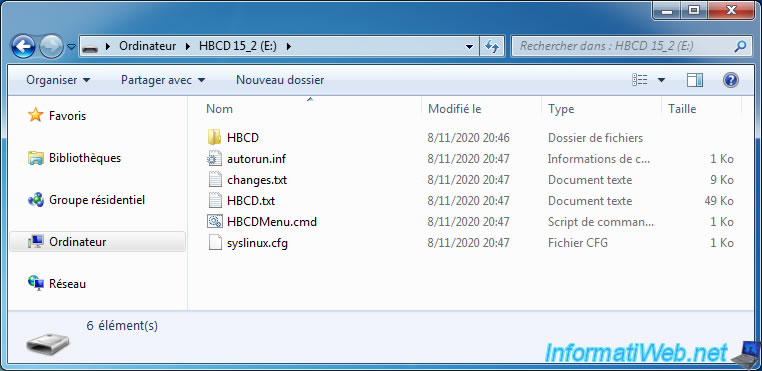Screen dimensions: 762x371
Task: Click the syslinux.cfg blank file icon
Action: click(214, 242)
